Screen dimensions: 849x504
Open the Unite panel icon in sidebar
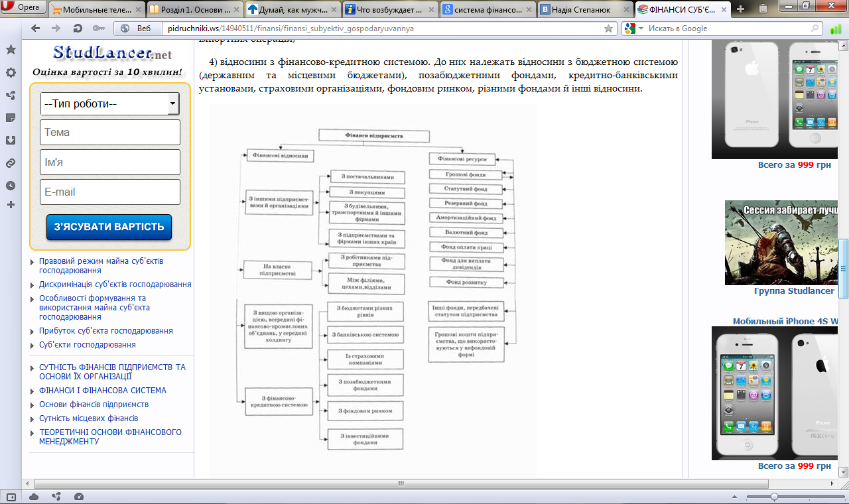coord(11,95)
